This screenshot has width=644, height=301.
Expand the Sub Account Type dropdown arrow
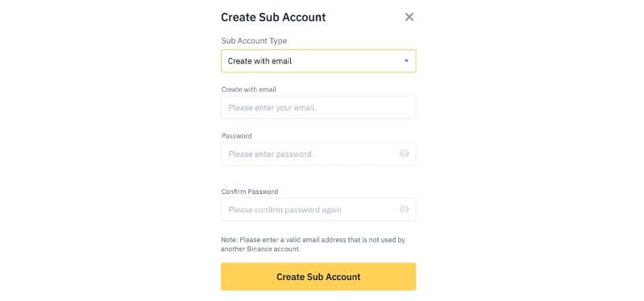pyautogui.click(x=406, y=61)
